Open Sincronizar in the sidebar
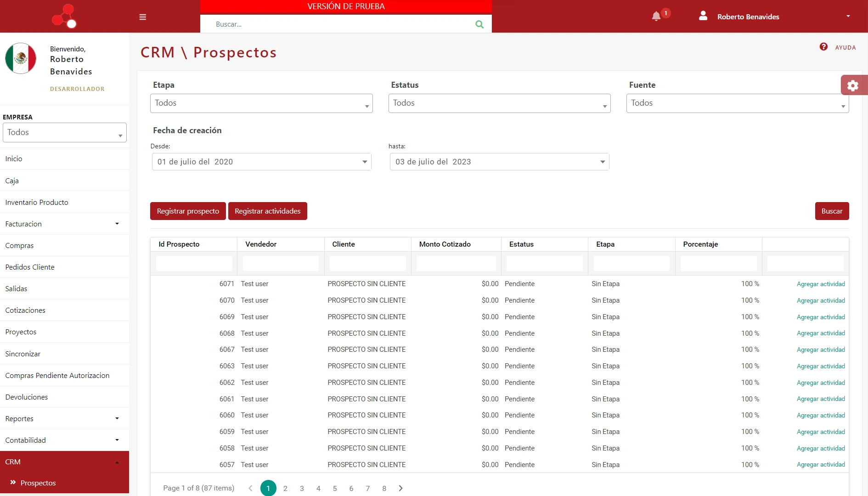This screenshot has height=496, width=868. (64, 354)
